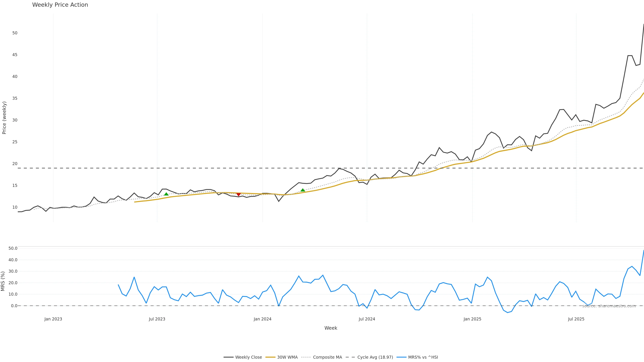Click the blue MRS% legend line sample

[x=401, y=357]
